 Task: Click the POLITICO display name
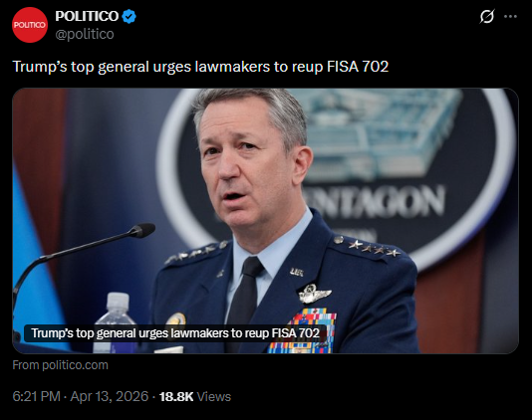tap(87, 16)
